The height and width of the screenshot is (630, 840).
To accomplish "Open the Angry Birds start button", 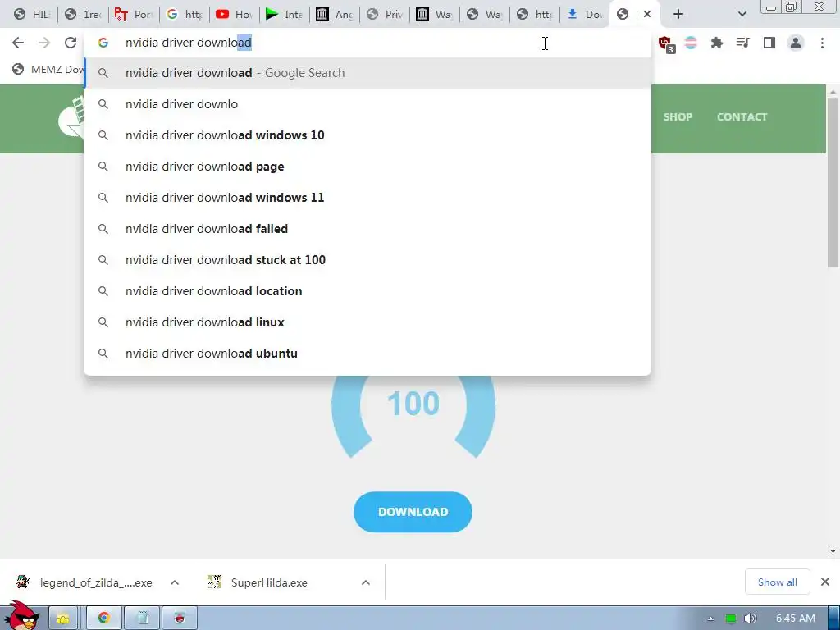I will pos(22,616).
